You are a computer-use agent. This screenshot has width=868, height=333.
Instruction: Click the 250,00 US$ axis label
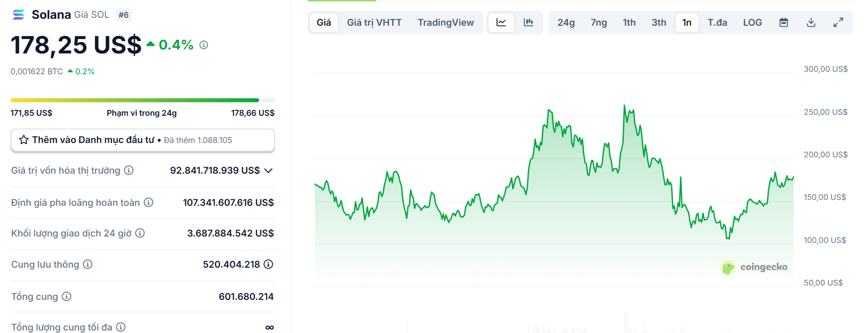[x=825, y=112]
